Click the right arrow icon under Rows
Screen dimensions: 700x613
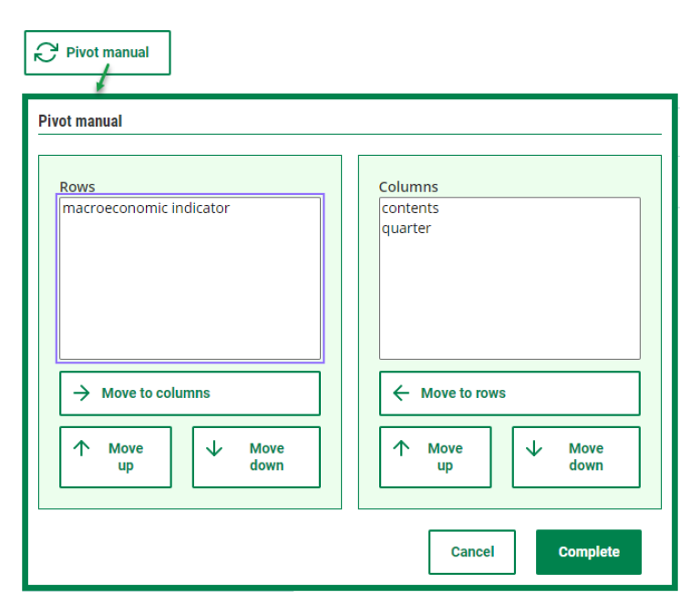pyautogui.click(x=81, y=393)
